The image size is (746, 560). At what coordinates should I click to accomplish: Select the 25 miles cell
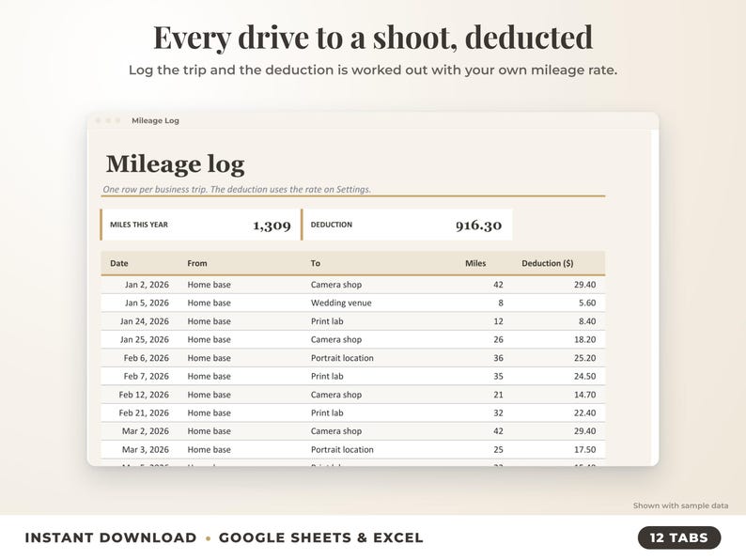pos(498,449)
